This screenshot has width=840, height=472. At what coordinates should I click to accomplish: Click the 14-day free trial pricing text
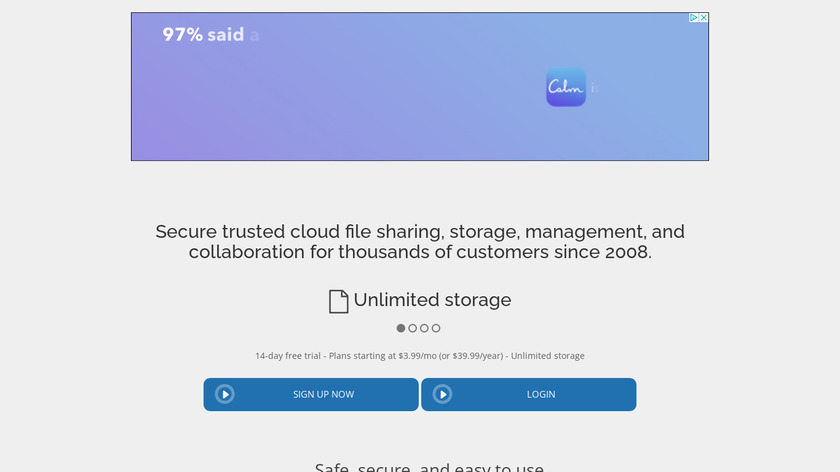click(420, 356)
